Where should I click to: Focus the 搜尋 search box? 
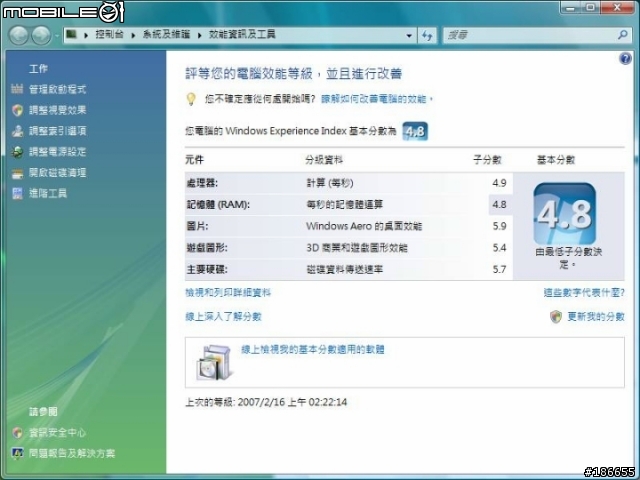pyautogui.click(x=530, y=36)
